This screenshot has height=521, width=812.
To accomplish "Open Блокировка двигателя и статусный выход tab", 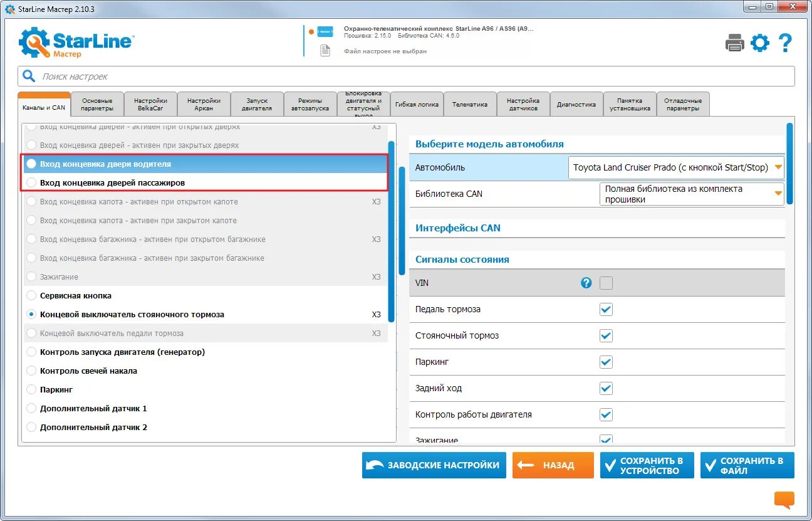I will (x=363, y=104).
